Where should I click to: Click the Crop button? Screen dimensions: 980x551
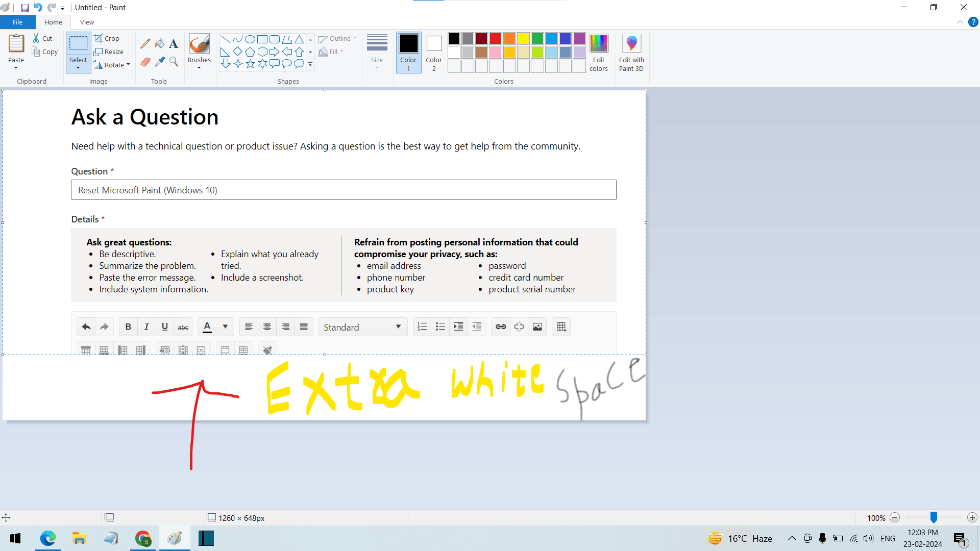click(x=107, y=38)
